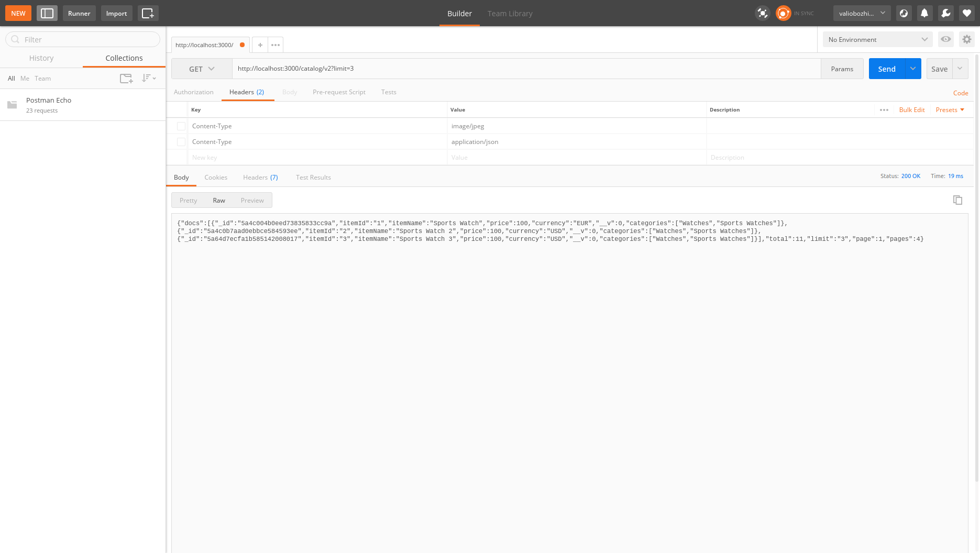Open the GET method dropdown
Image resolution: width=980 pixels, height=553 pixels.
tap(202, 69)
